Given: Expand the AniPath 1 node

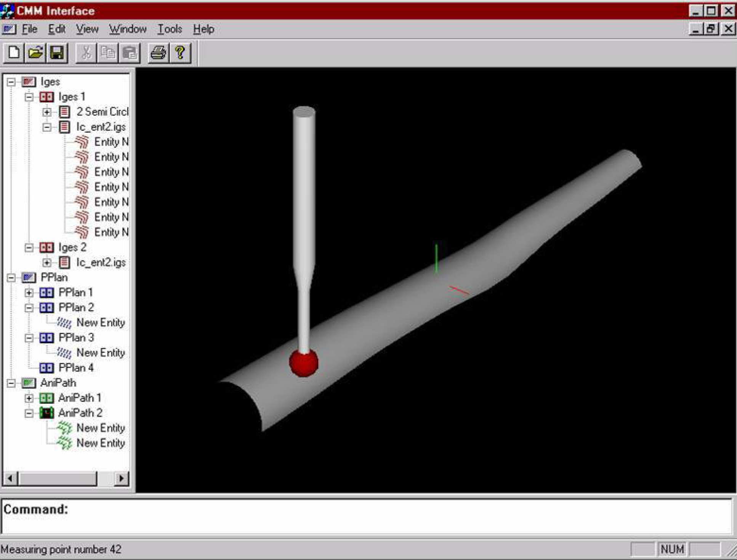Looking at the screenshot, I should click(29, 398).
